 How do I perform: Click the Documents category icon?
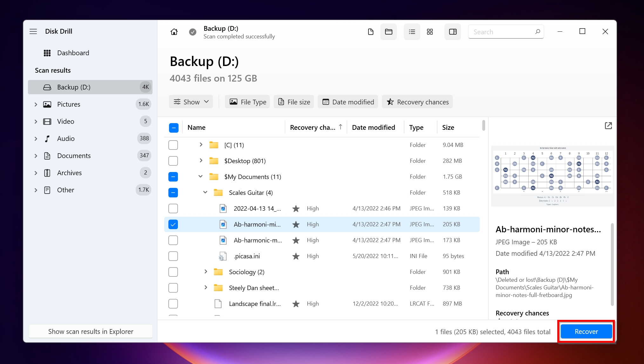pyautogui.click(x=47, y=156)
